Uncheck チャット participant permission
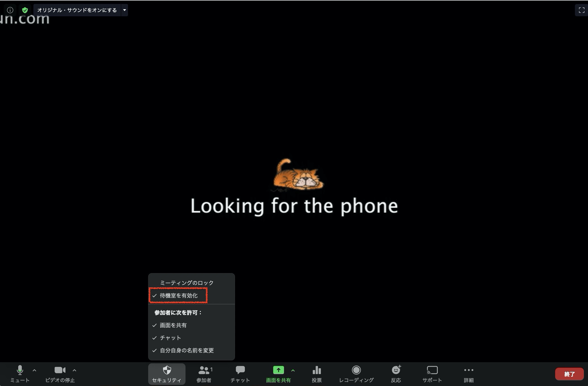 click(170, 338)
